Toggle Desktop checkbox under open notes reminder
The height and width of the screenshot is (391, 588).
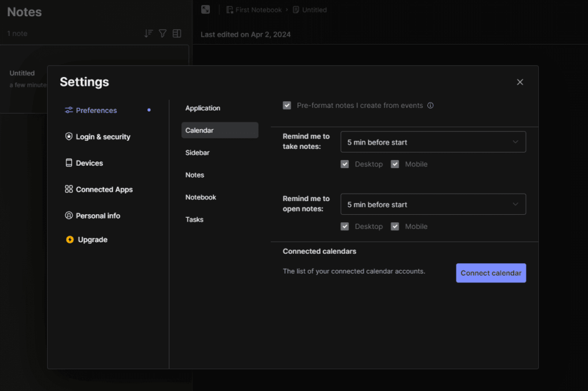(x=345, y=227)
